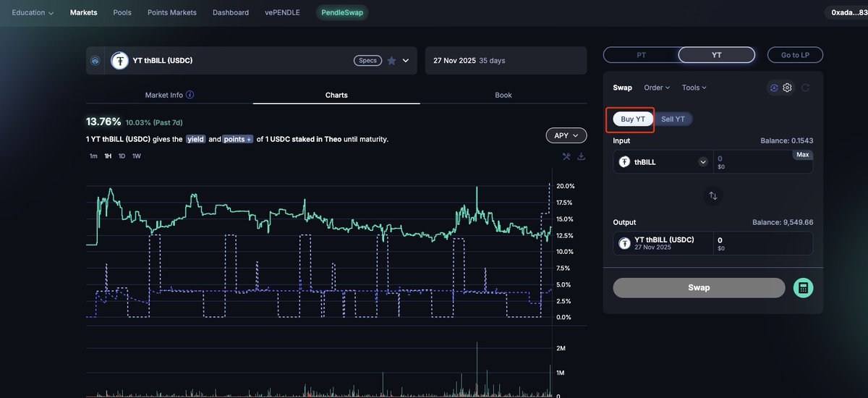Go to Pools page
Viewport: 868px width, 398px height.
122,12
